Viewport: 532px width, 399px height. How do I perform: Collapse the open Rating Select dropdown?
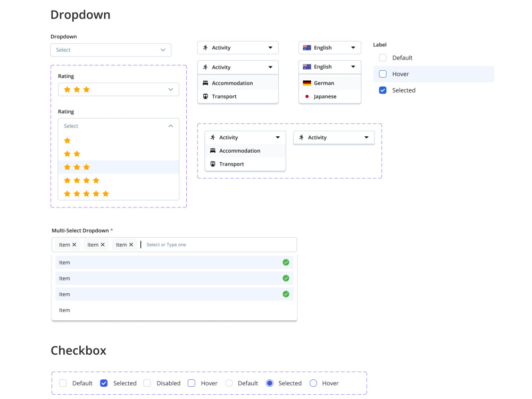coord(171,126)
